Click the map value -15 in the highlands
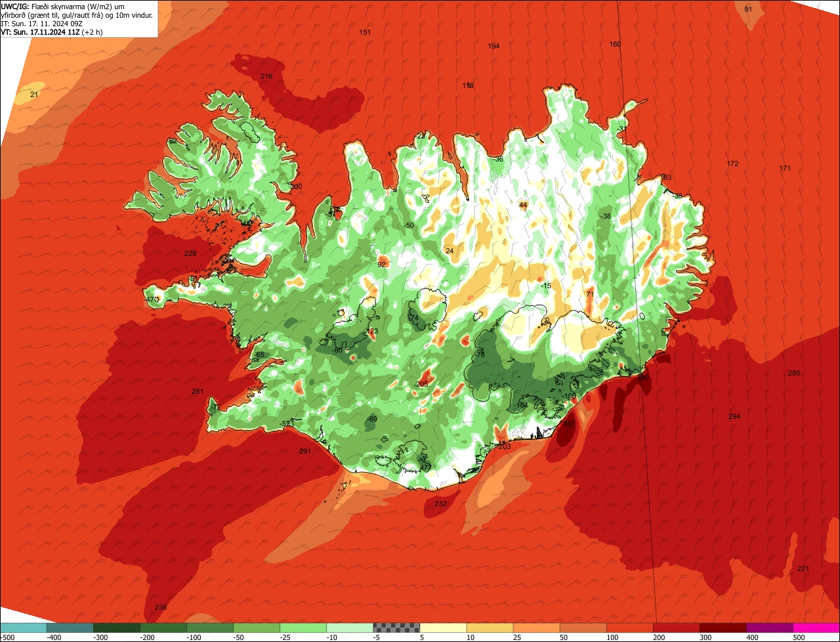This screenshot has width=840, height=642. pos(546,286)
